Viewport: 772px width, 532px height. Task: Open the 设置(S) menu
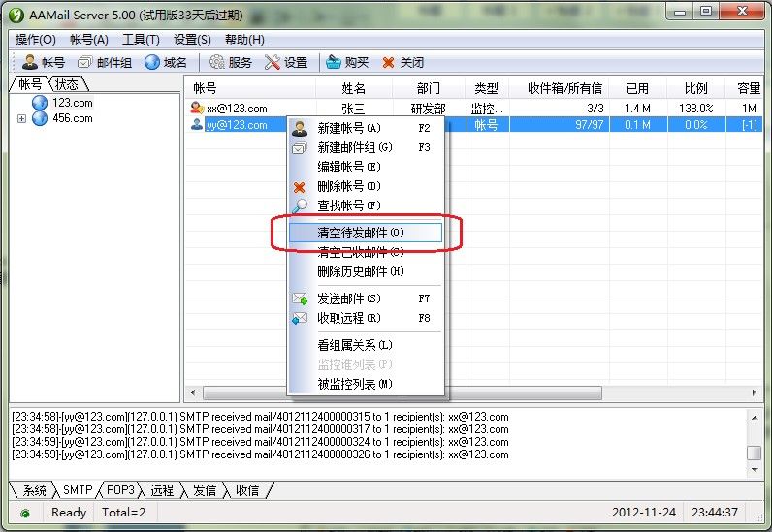tap(192, 40)
